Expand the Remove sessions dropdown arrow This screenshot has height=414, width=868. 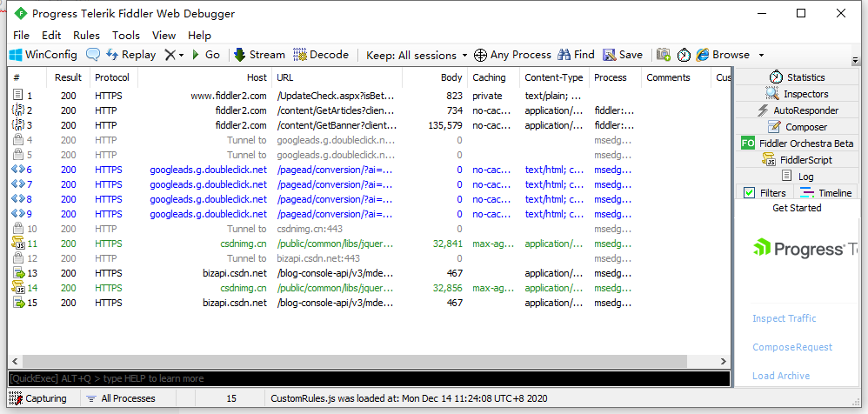(x=181, y=56)
